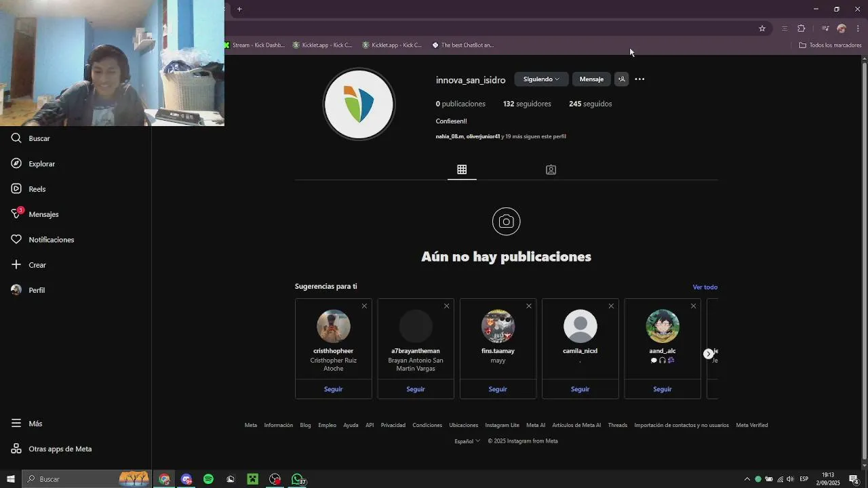Select the posts grid tab
This screenshot has width=868, height=488.
point(462,169)
